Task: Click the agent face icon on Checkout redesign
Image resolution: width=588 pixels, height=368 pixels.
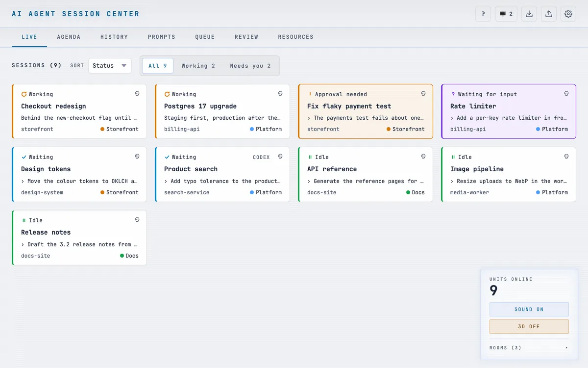Action: click(x=137, y=94)
